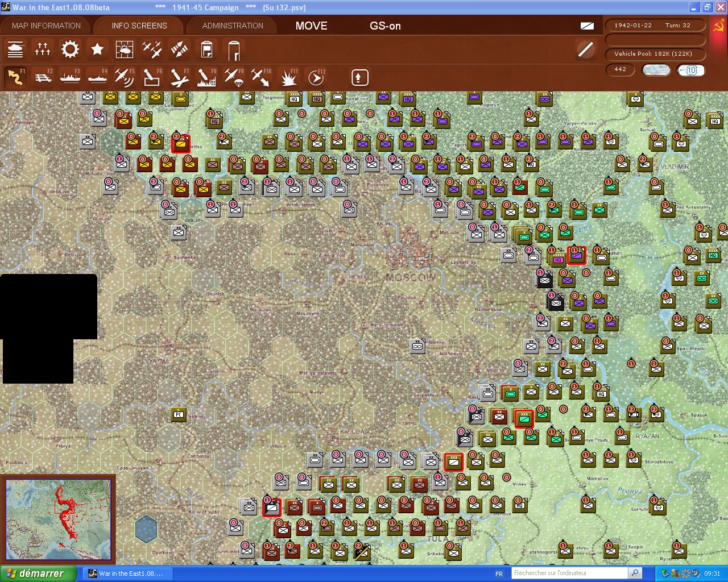Image resolution: width=728 pixels, height=582 pixels.
Task: Click the white star toolbar icon
Action: click(97, 49)
